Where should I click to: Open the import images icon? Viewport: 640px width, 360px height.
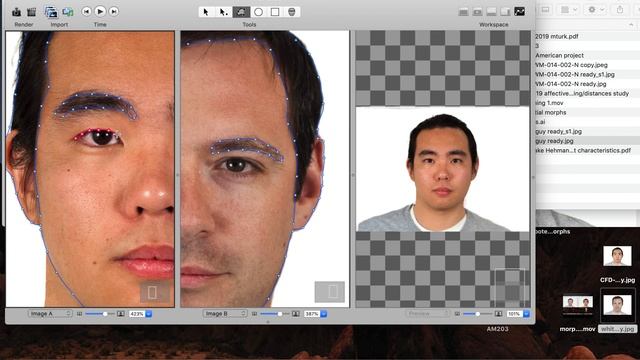51,12
